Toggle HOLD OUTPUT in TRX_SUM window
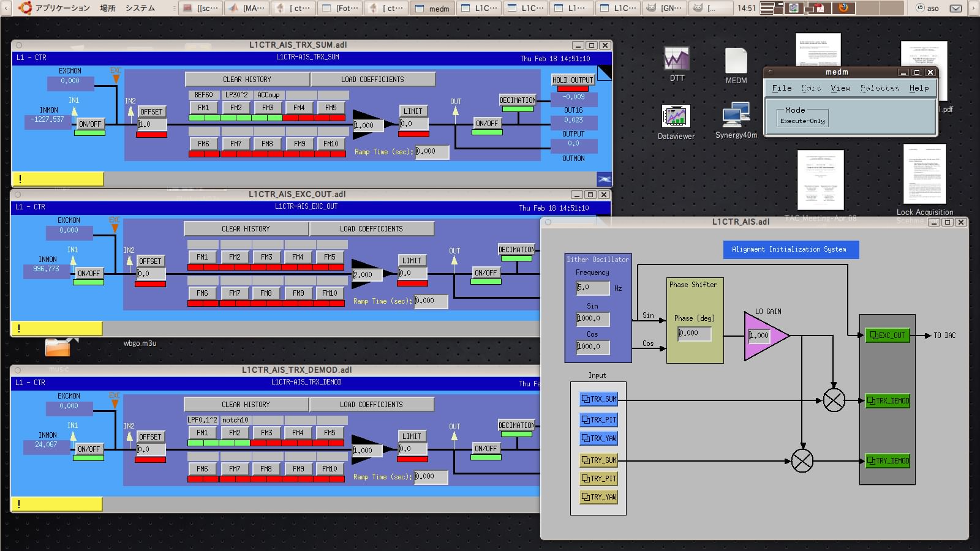Viewport: 980px width, 551px height. (573, 80)
